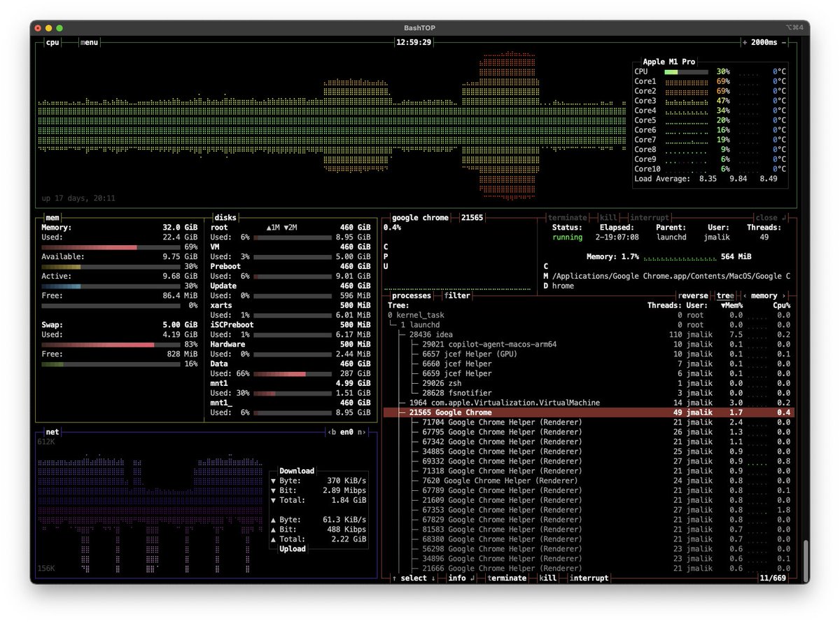Screen dimensions: 840x624
Task: Toggle reverse sorting order
Action: [694, 296]
